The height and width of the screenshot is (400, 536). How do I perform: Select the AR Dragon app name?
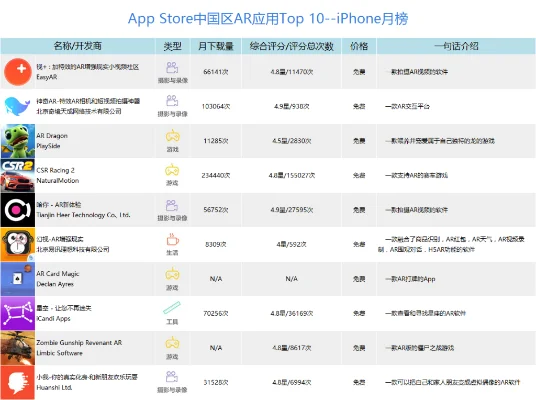(x=52, y=136)
